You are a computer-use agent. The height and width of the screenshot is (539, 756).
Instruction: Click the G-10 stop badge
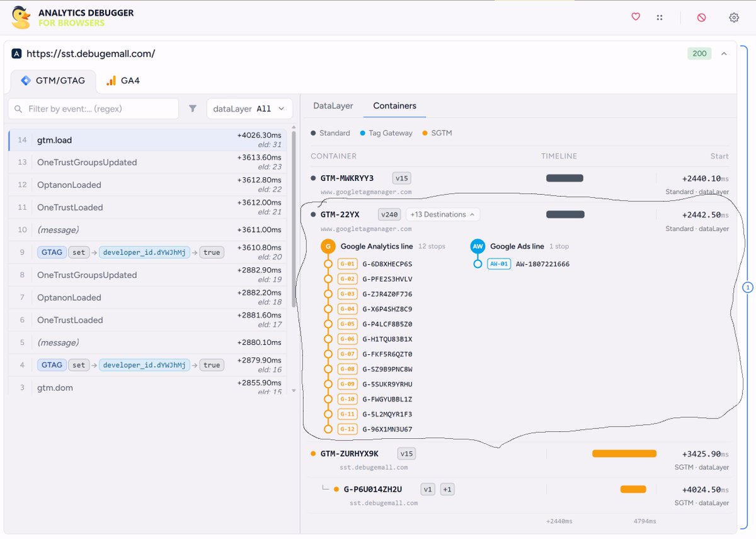tap(347, 399)
